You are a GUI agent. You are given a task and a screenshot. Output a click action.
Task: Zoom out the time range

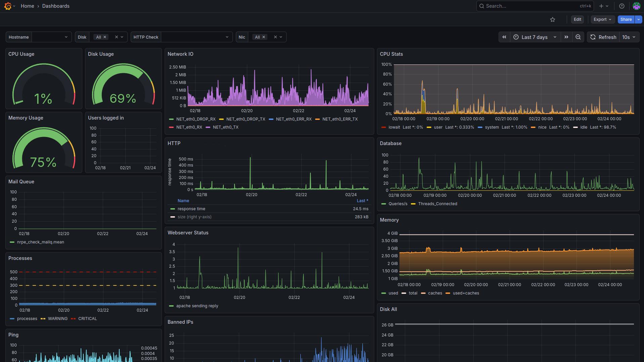[x=578, y=37]
